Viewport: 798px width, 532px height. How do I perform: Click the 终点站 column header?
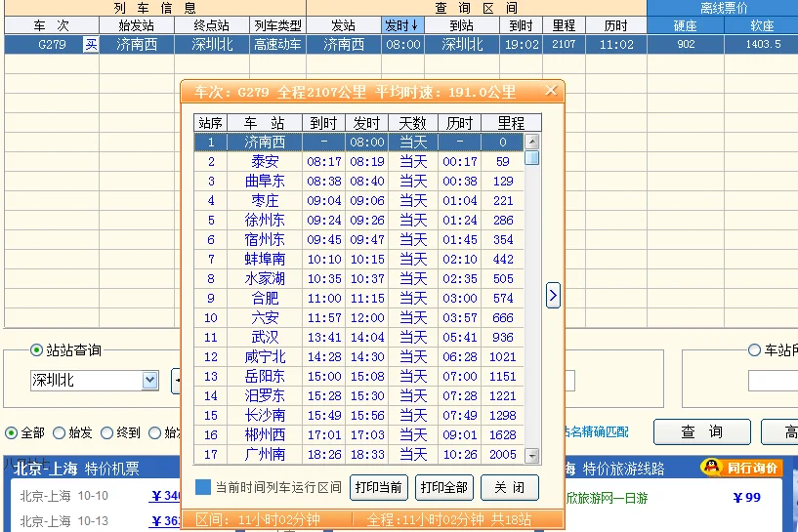click(212, 25)
